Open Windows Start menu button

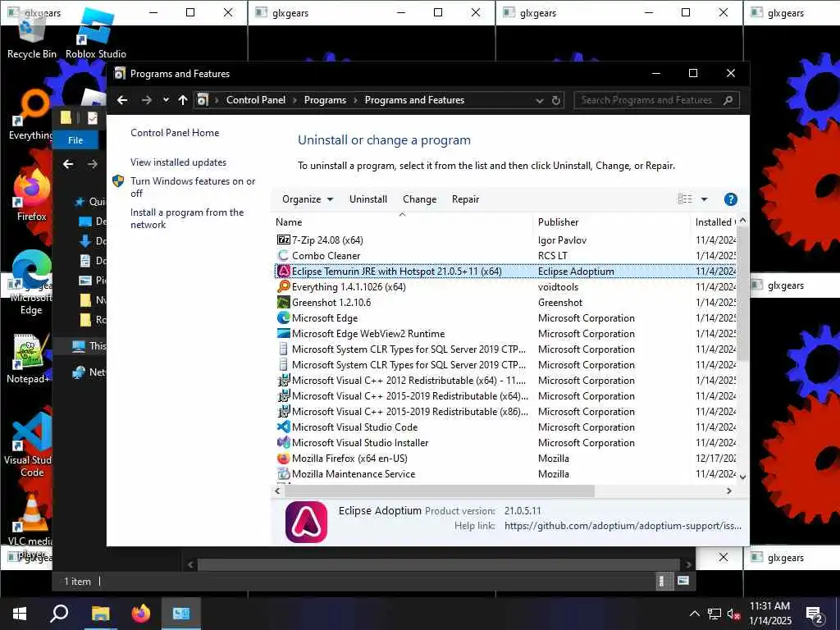point(20,614)
